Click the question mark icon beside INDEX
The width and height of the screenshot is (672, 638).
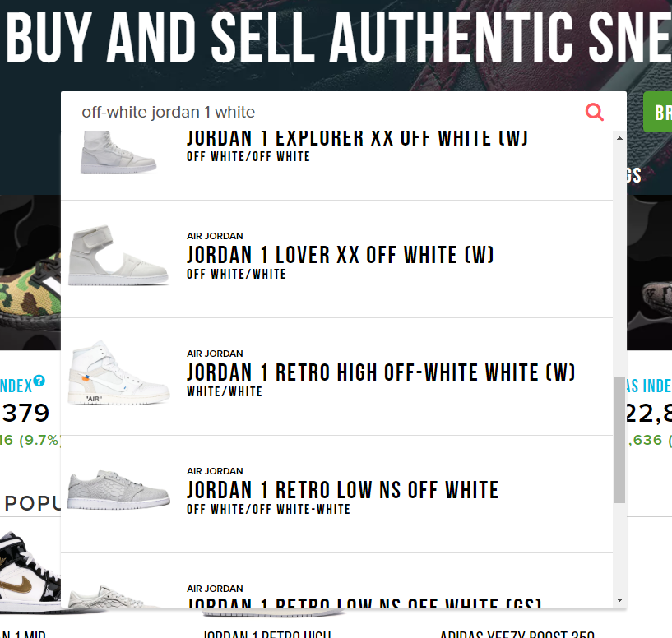pos(39,381)
